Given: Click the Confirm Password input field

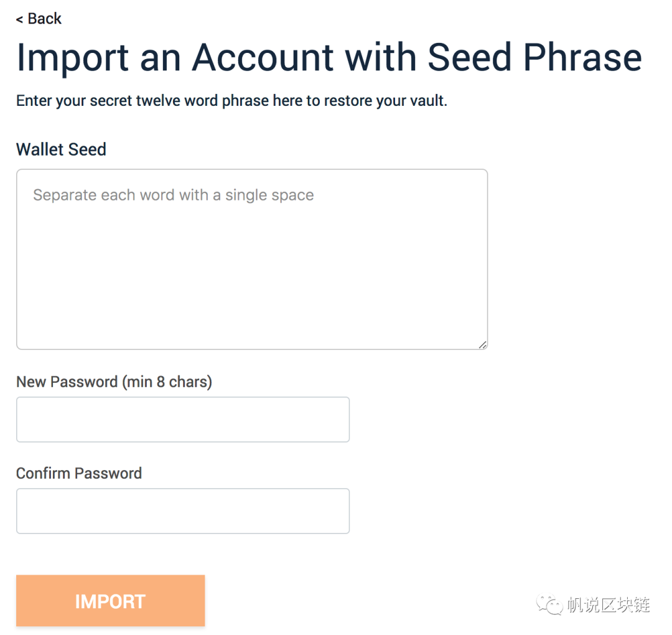Looking at the screenshot, I should [x=183, y=510].
